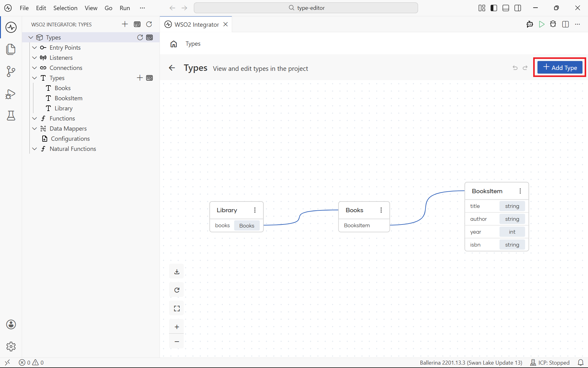Click Add Type button

(560, 67)
